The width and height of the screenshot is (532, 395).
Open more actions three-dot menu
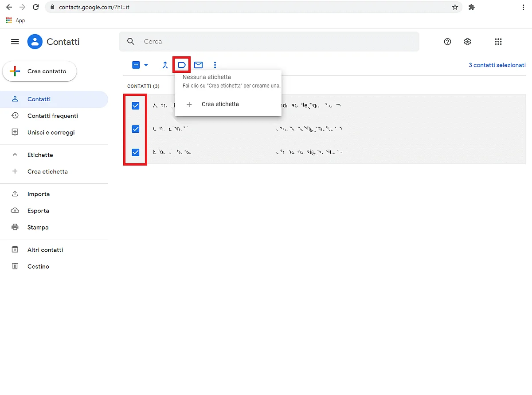[215, 65]
